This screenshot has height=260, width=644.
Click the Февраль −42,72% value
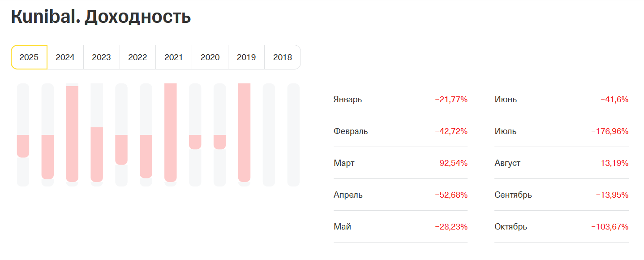[x=451, y=131]
